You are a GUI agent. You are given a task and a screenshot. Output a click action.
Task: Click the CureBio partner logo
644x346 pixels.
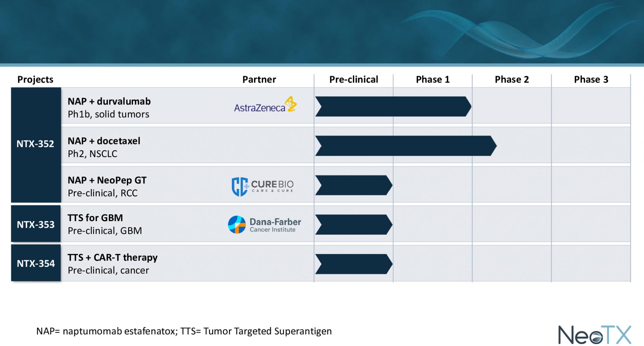pos(262,186)
